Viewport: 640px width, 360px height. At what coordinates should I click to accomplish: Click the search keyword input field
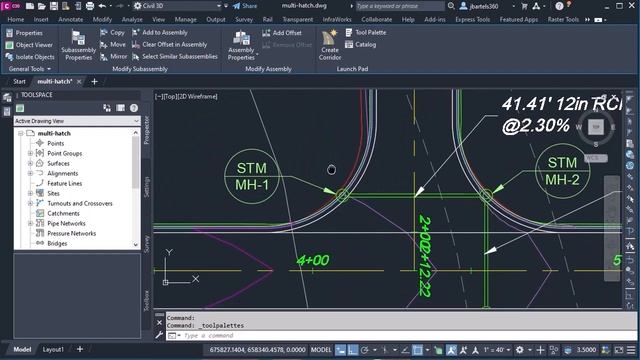click(x=400, y=6)
